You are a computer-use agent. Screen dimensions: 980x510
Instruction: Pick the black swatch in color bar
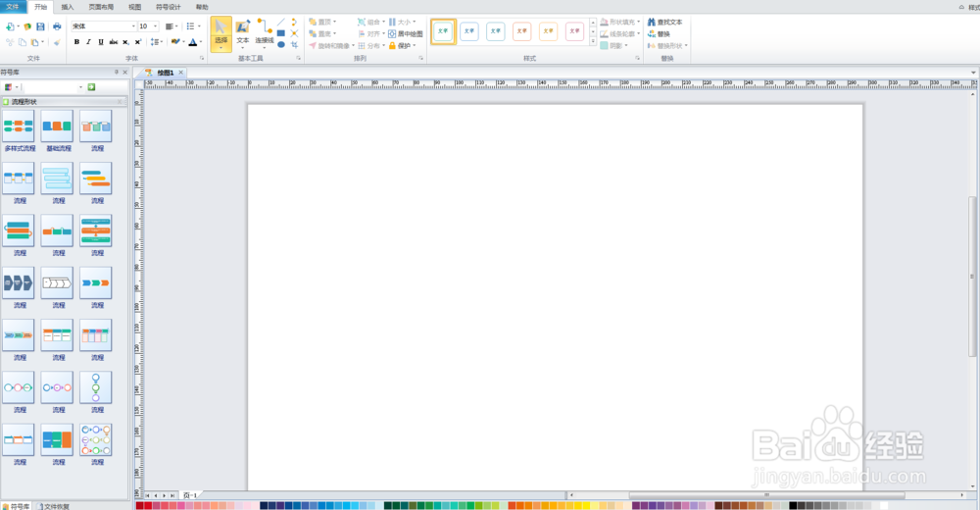(x=793, y=506)
